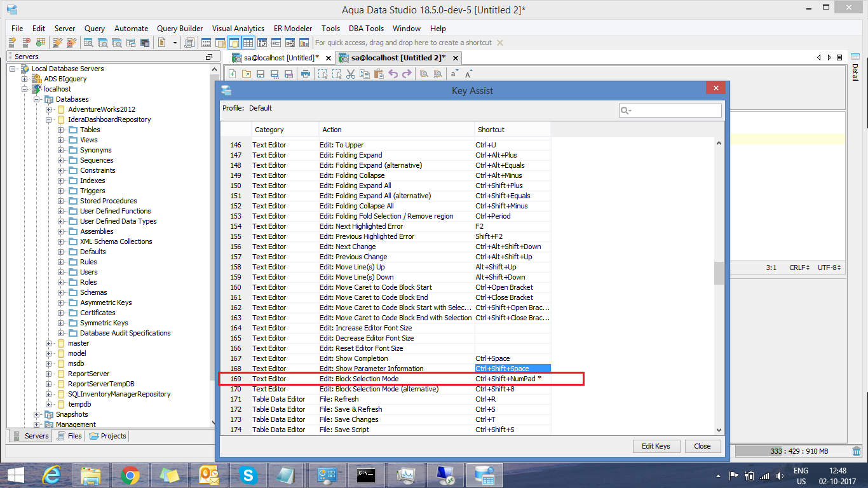Screen dimensions: 868x488
Task: Collapse the localhost server node
Action: (x=25, y=89)
